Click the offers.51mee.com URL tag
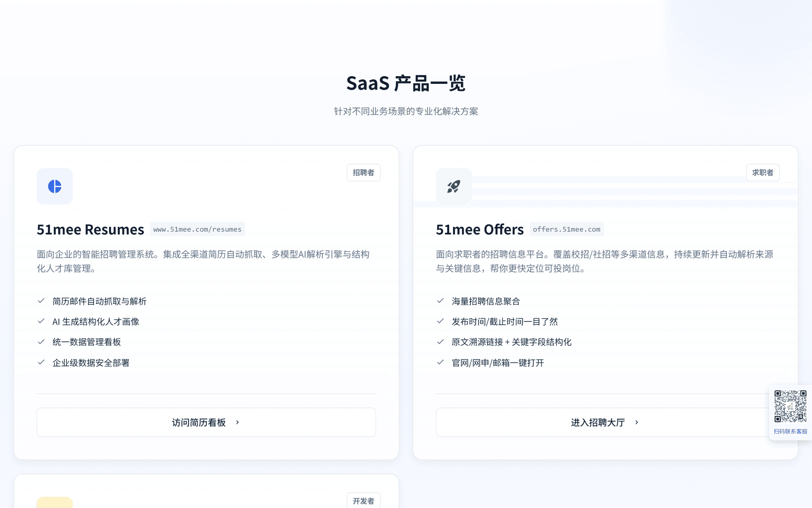Screen dimensions: 812x508 tap(567, 229)
